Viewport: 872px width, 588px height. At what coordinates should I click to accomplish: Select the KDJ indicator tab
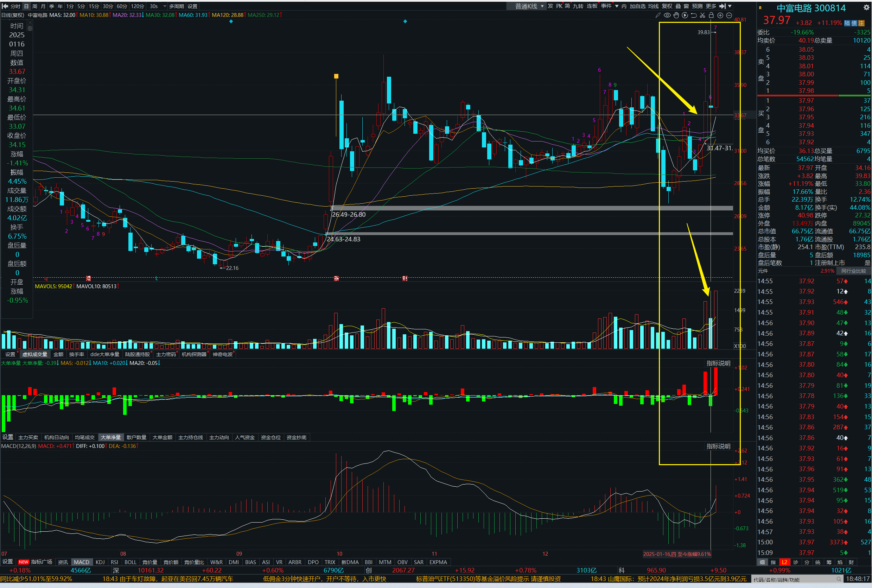click(x=100, y=562)
